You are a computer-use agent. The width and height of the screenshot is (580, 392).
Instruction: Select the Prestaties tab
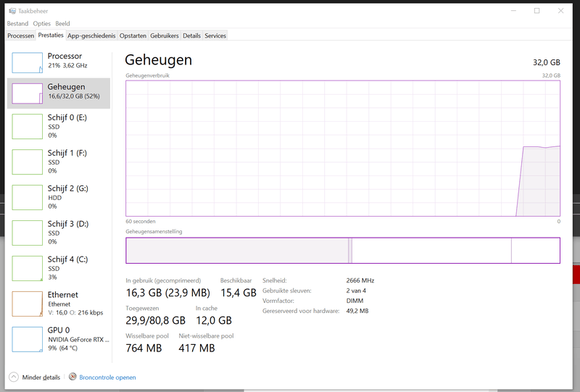coord(51,35)
